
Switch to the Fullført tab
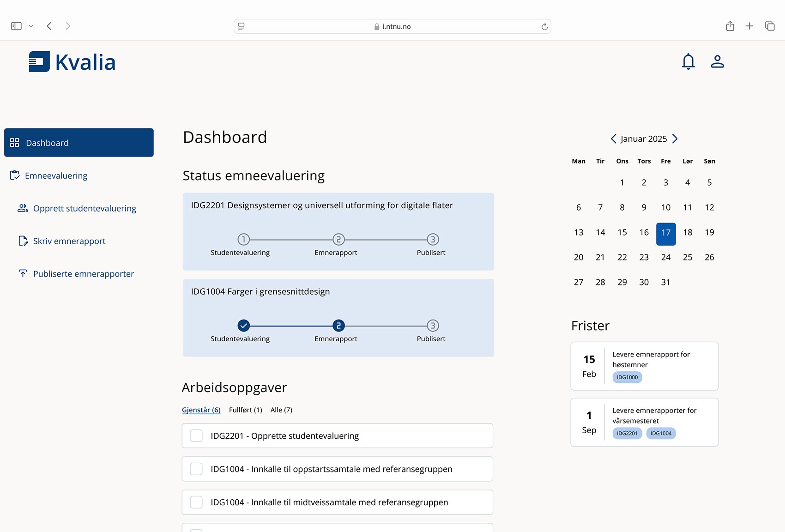click(x=246, y=410)
